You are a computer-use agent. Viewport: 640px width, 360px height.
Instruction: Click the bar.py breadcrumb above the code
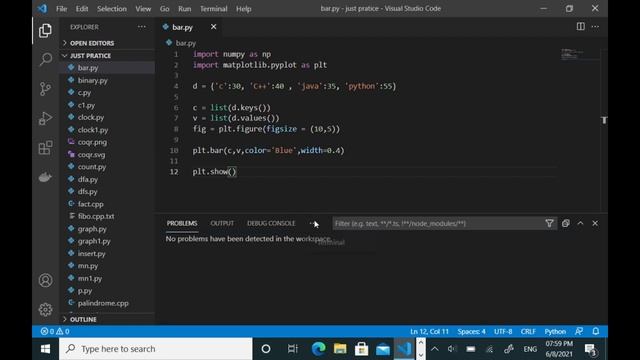(x=186, y=43)
